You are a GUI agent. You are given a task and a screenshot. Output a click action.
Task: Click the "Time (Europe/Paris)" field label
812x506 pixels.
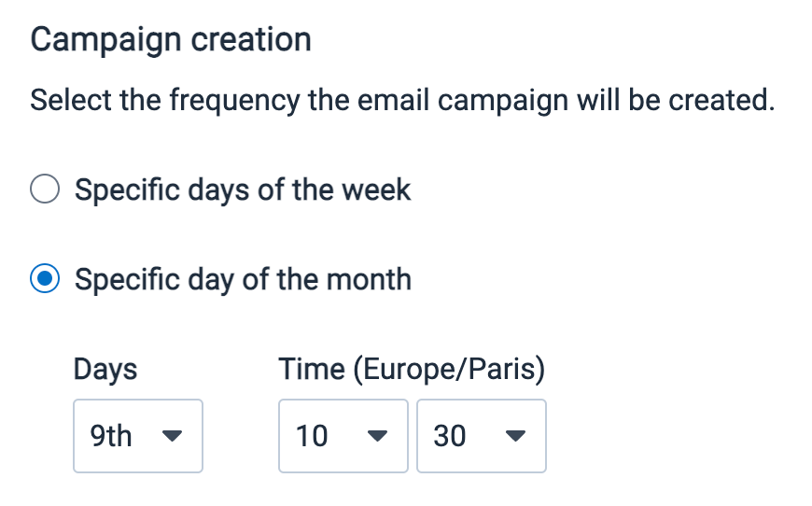tap(412, 369)
